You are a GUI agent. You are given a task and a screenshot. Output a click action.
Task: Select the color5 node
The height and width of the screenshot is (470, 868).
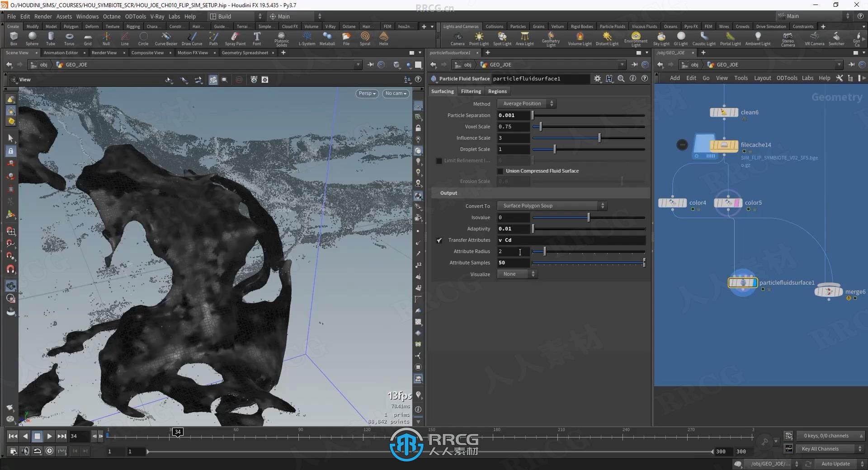pyautogui.click(x=728, y=203)
